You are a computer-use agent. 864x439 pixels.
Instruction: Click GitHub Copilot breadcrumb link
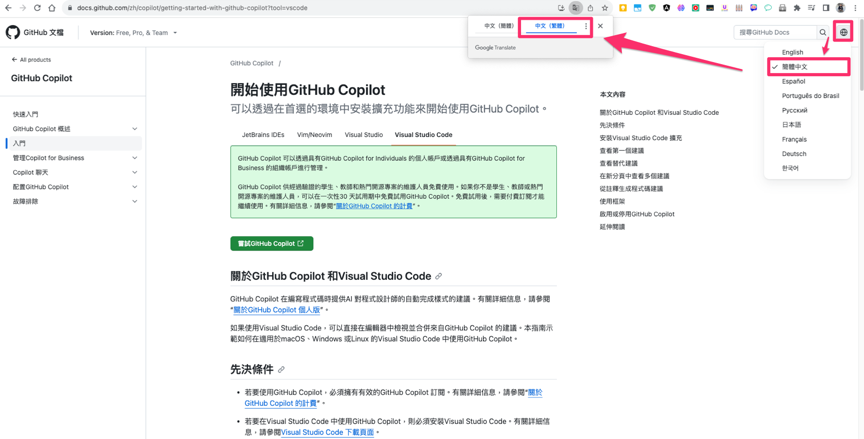pos(252,63)
